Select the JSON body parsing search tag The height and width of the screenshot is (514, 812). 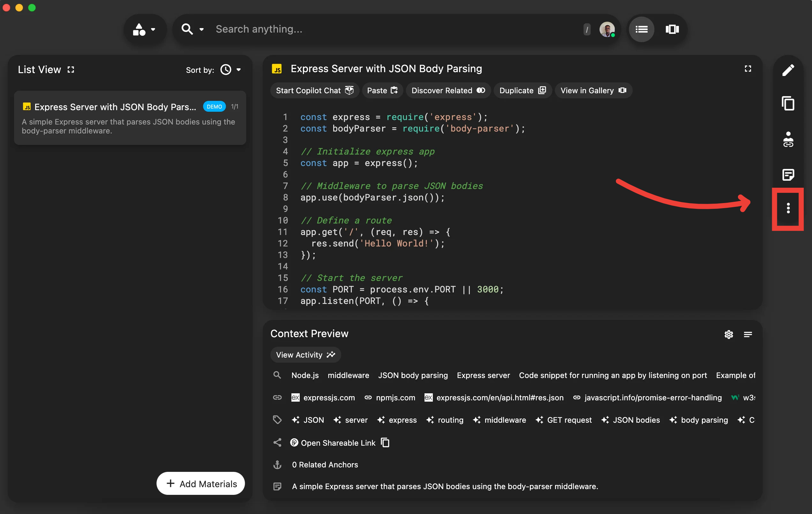[413, 375]
